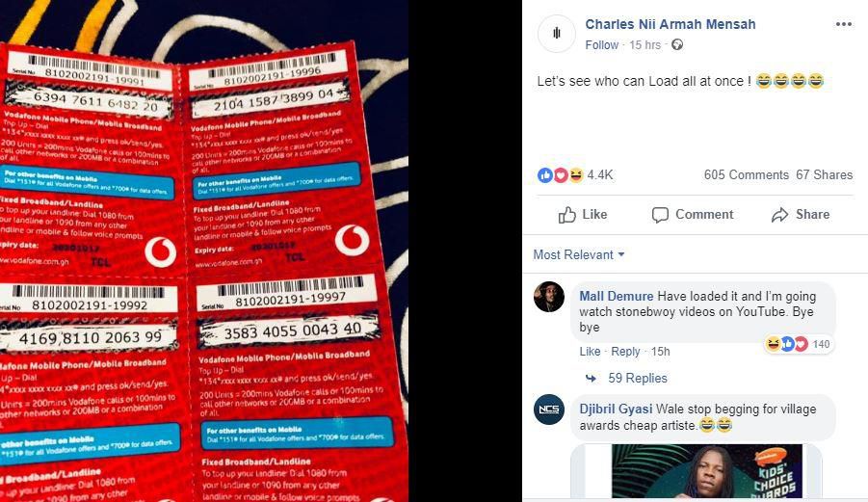
Task: Open the 605 Comments list
Action: click(x=747, y=175)
